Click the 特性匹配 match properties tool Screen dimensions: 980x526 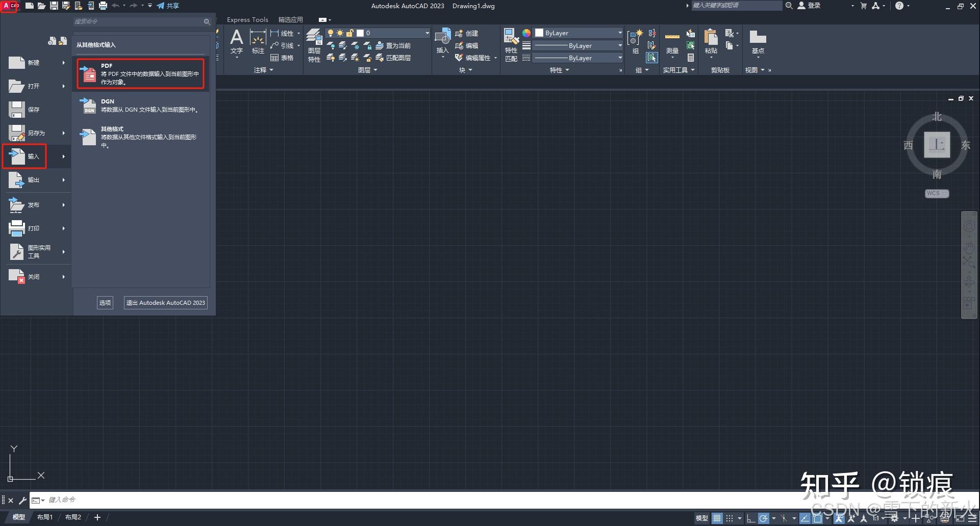click(x=511, y=45)
